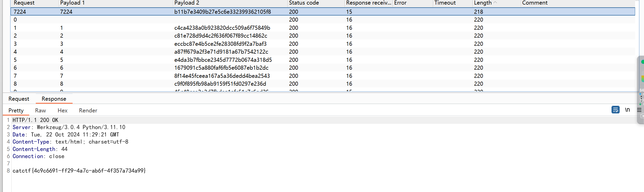This screenshot has height=192, width=644.
Task: Sort by the Payload 2 column header
Action: pyautogui.click(x=187, y=3)
